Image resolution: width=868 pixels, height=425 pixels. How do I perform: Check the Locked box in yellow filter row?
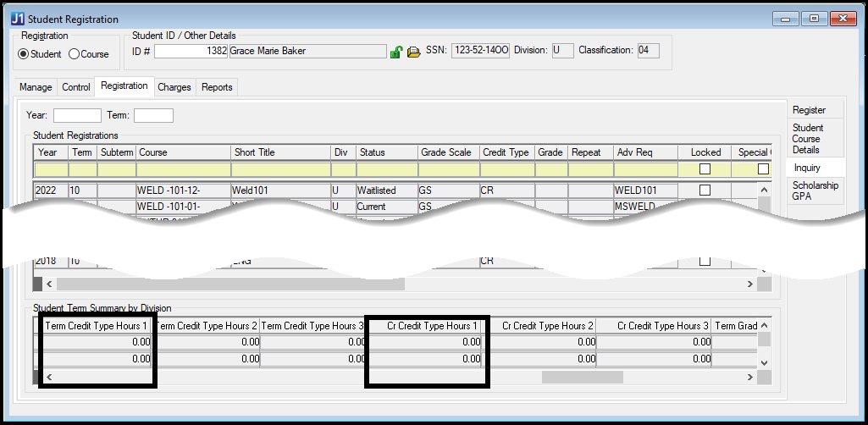705,169
